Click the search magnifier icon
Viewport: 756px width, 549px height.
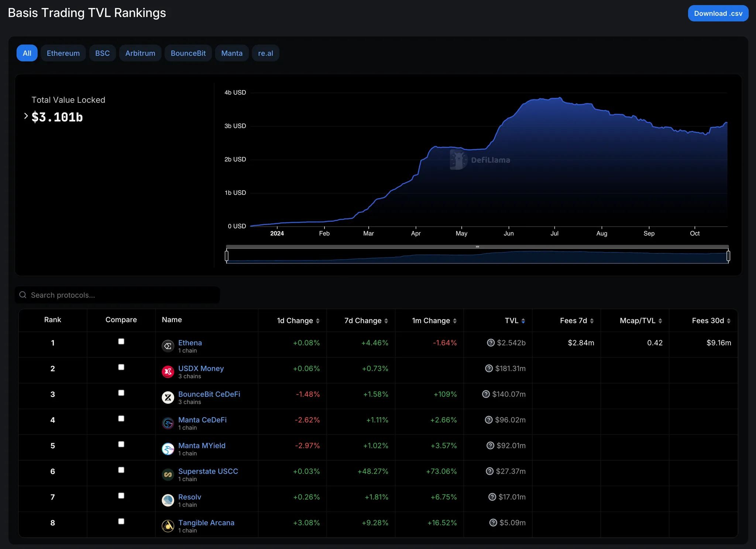[23, 295]
